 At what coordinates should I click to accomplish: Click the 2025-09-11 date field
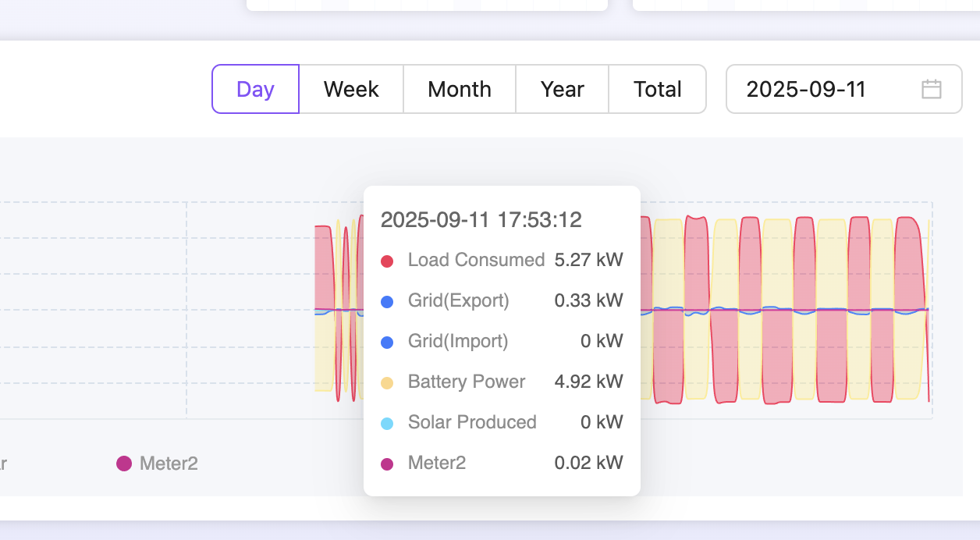[x=807, y=89]
